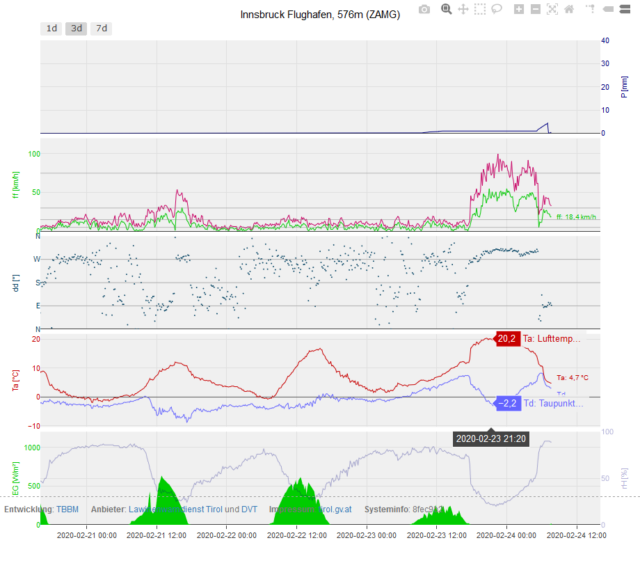Click the red 20,2 Lufttemperatur hover label
The width and height of the screenshot is (640, 561).
click(x=506, y=339)
